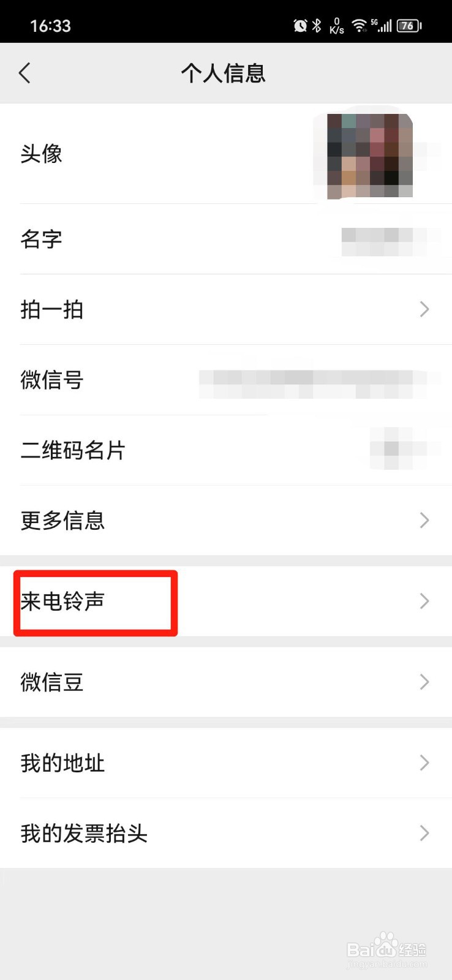
Task: Expand the 微信豆 chevron arrow
Action: tap(424, 682)
